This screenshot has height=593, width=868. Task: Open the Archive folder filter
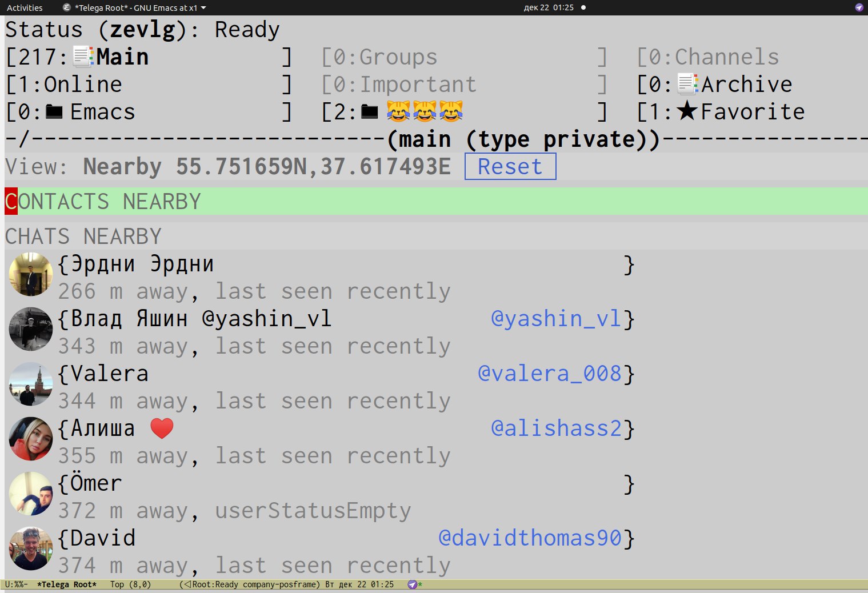[x=714, y=84]
